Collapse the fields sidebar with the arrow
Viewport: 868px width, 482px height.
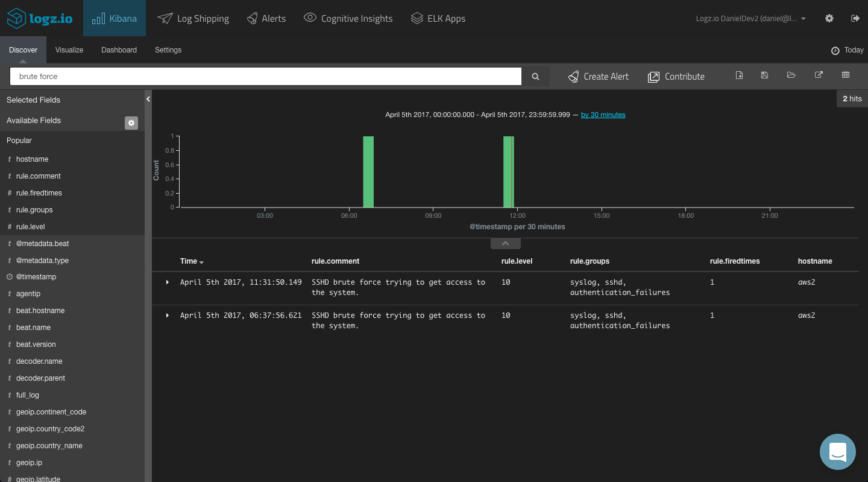148,99
